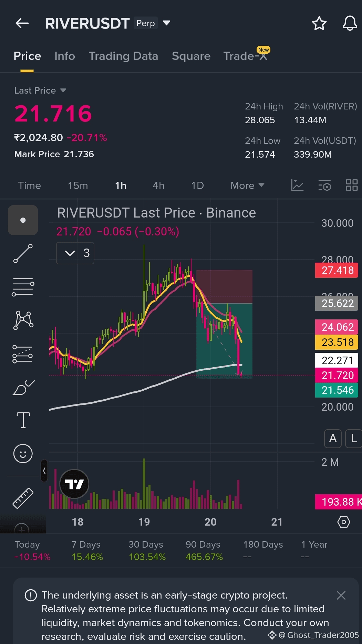Open the emoji sticker tool

(23, 453)
